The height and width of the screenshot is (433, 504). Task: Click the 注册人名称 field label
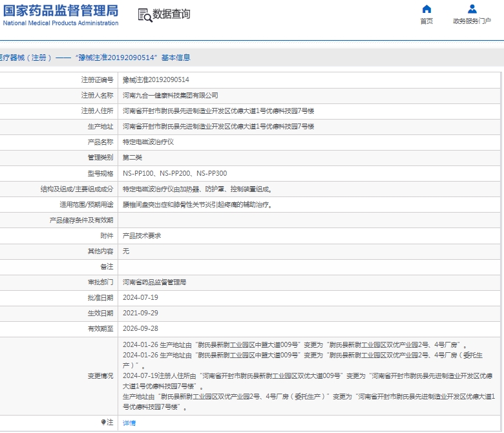98,96
